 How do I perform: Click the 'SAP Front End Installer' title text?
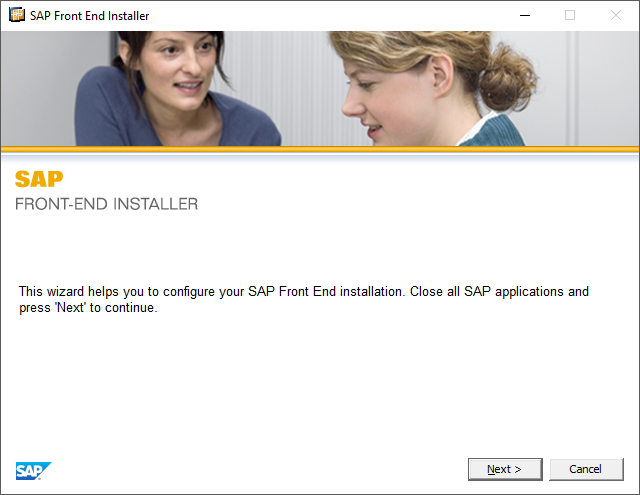[x=89, y=16]
